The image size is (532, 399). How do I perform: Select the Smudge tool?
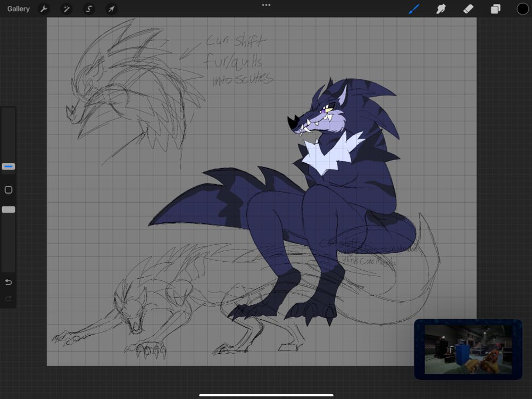click(441, 9)
